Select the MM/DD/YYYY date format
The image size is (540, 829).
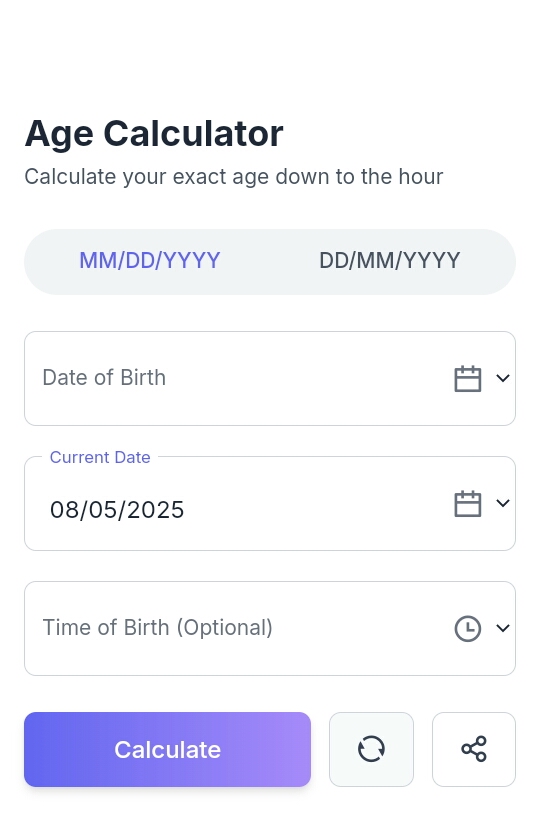click(x=150, y=261)
